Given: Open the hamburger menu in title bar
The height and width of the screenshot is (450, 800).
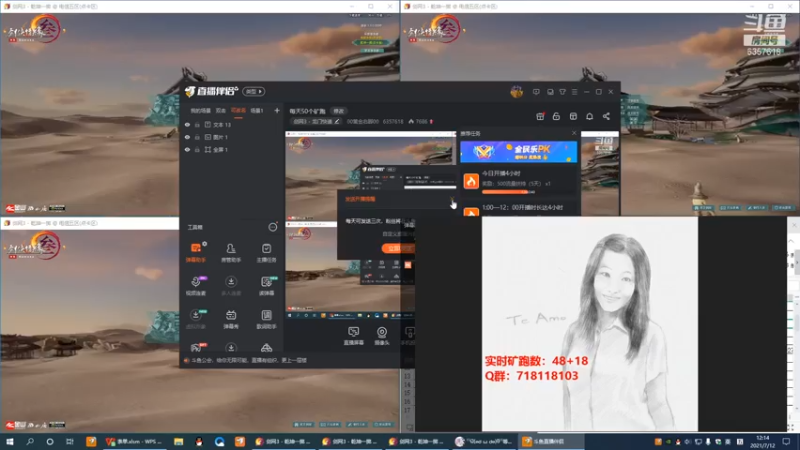Looking at the screenshot, I should pyautogui.click(x=574, y=92).
